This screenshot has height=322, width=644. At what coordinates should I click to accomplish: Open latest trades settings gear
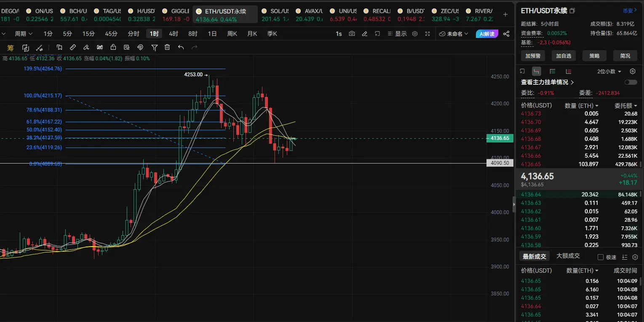pyautogui.click(x=635, y=257)
